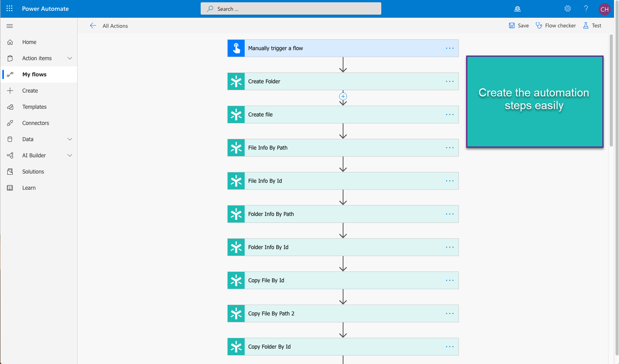
Task: Save the flow
Action: click(x=519, y=25)
